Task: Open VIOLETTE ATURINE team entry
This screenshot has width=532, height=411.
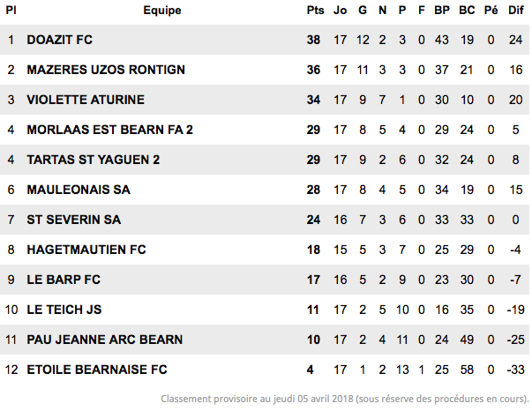Action: point(86,100)
